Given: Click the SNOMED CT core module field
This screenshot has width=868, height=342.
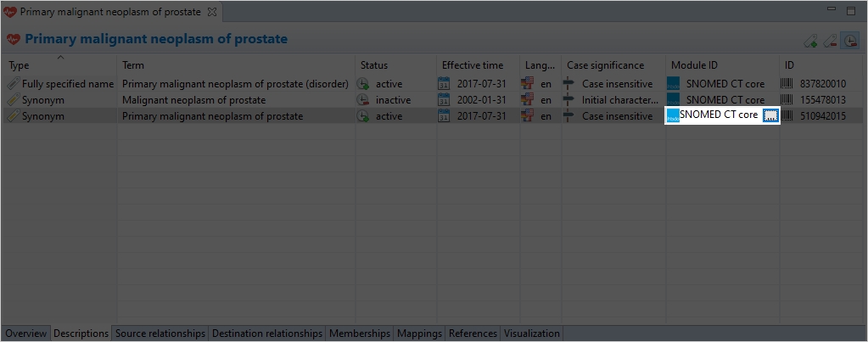Looking at the screenshot, I should (x=718, y=116).
